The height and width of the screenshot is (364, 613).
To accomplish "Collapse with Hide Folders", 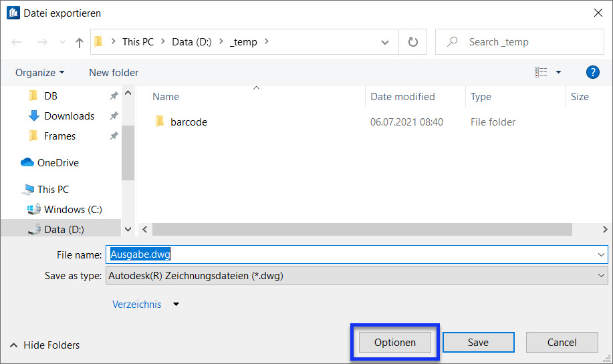I will pyautogui.click(x=45, y=345).
